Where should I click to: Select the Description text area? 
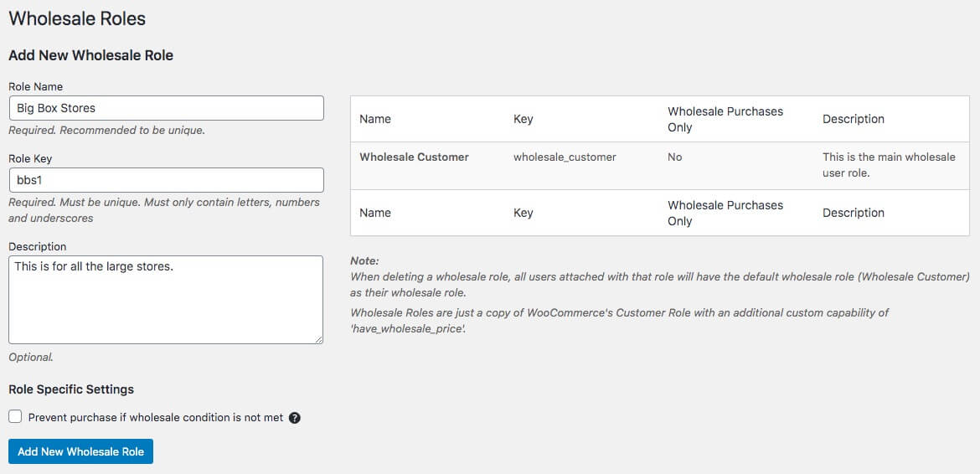(166, 299)
